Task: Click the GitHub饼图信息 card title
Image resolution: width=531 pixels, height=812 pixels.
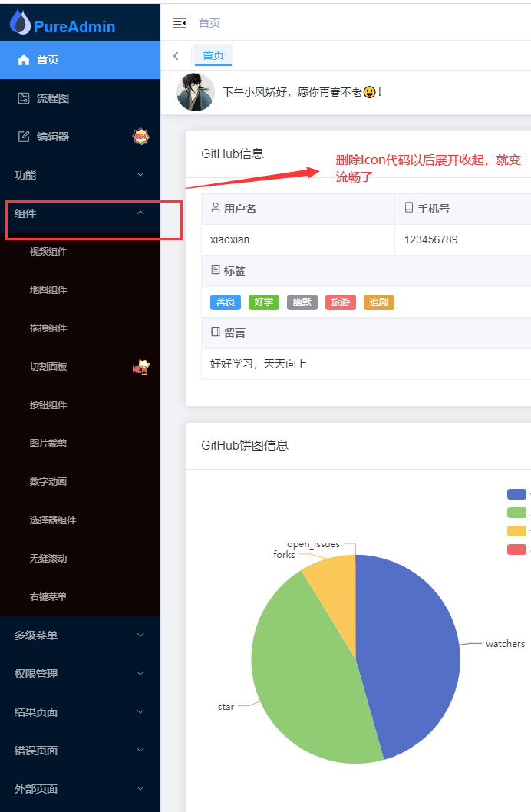Action: [x=245, y=445]
